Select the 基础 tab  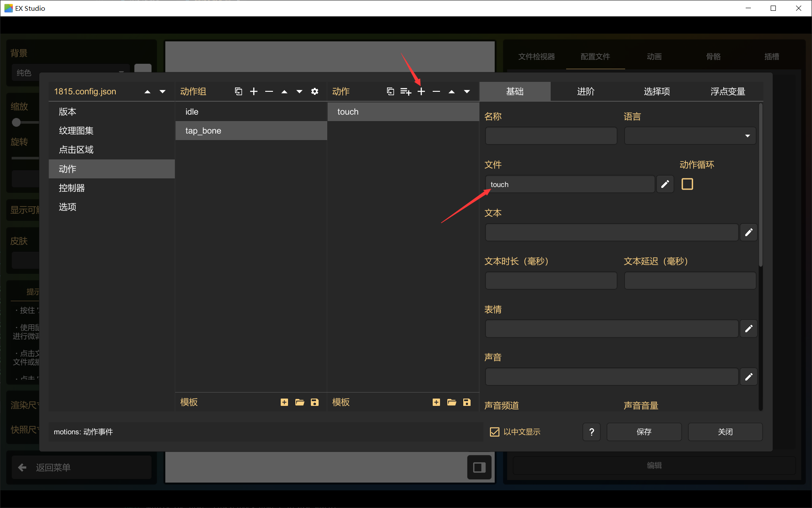pos(515,91)
